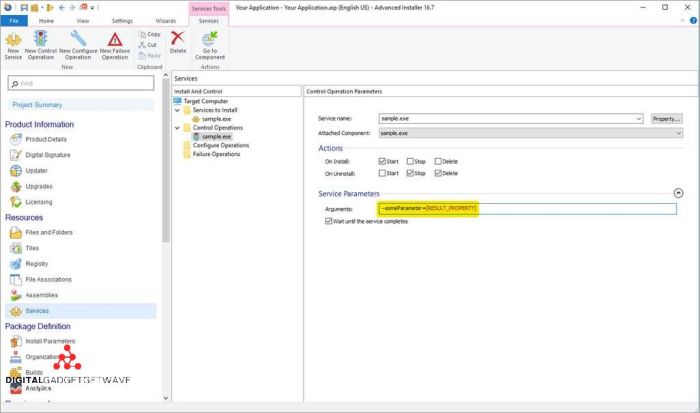Image resolution: width=700 pixels, height=413 pixels.
Task: Click the Property... button
Action: [x=667, y=119]
